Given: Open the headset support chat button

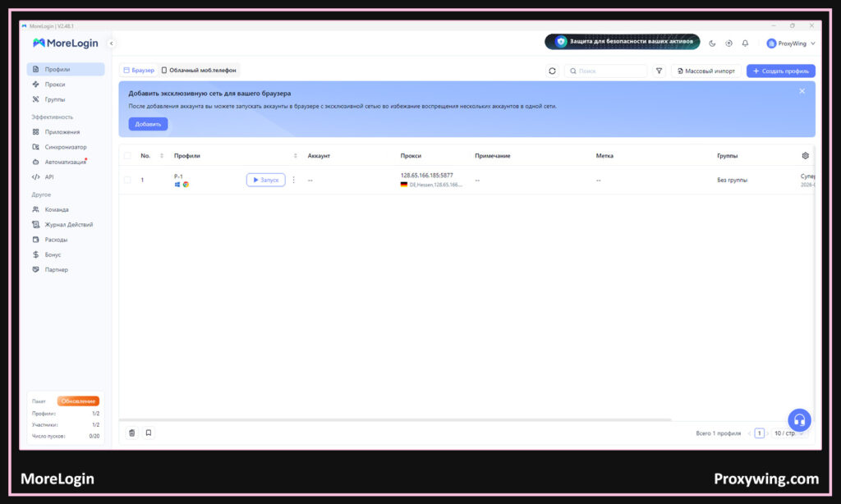Looking at the screenshot, I should click(799, 420).
